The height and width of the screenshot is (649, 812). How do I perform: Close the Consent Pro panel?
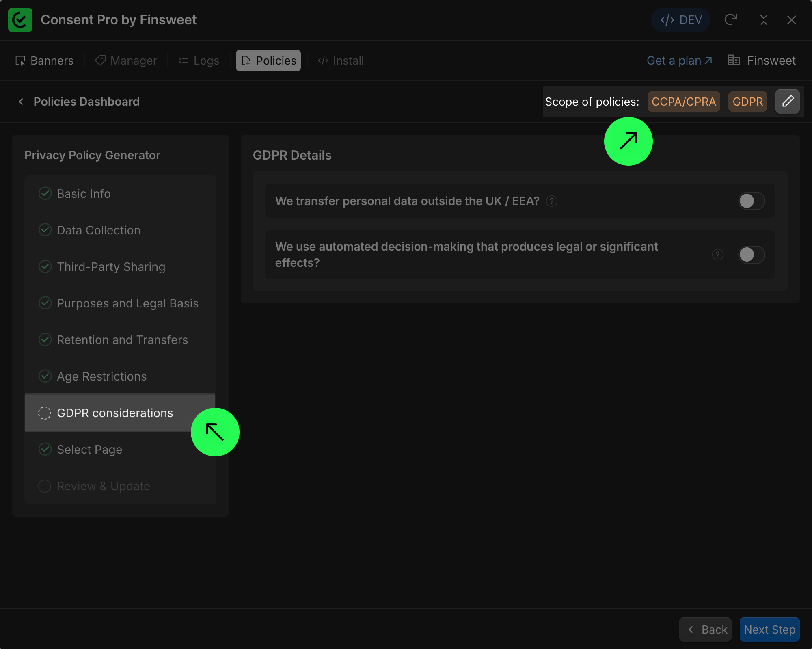(x=792, y=20)
